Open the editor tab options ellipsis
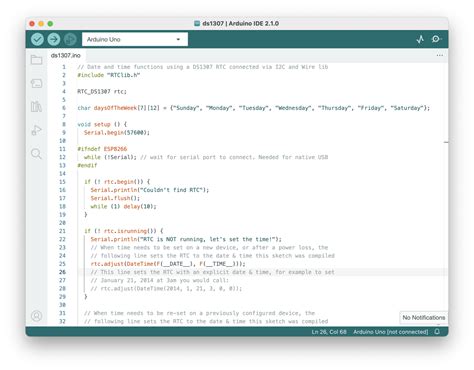This screenshot has width=474, height=370. pyautogui.click(x=440, y=55)
